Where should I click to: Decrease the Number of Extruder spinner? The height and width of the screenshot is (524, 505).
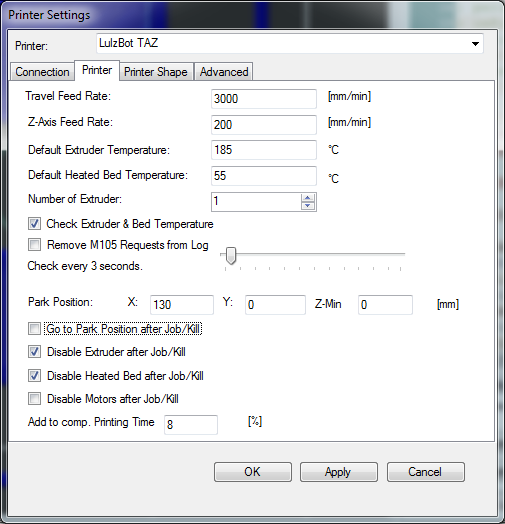pyautogui.click(x=307, y=206)
